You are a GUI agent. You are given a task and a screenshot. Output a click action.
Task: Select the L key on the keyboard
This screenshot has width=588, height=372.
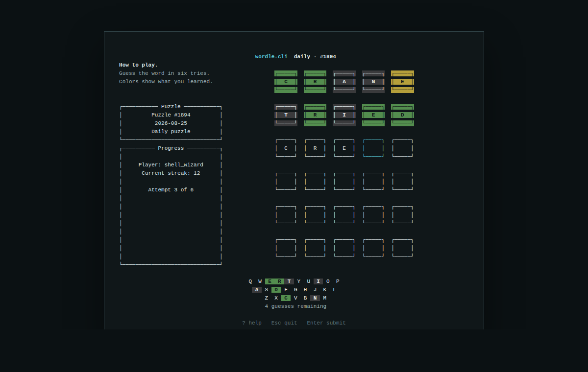point(334,290)
